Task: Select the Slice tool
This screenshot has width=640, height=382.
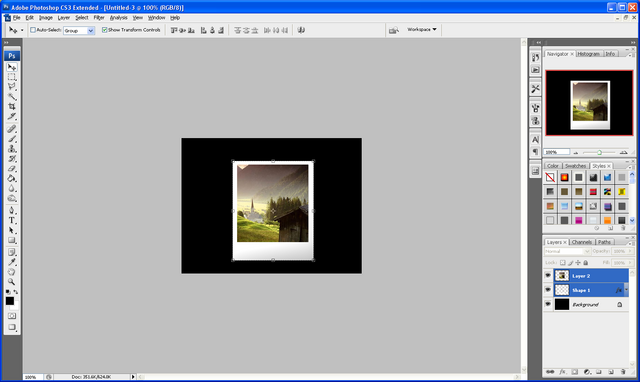Action: 12,116
